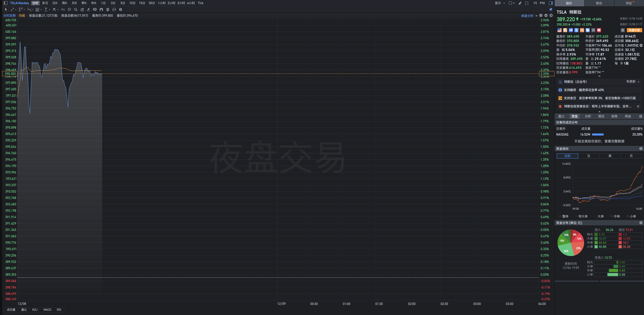Viewport: 644px width, 315px height.
Task: Select the measure range tool
Action: point(46,9)
